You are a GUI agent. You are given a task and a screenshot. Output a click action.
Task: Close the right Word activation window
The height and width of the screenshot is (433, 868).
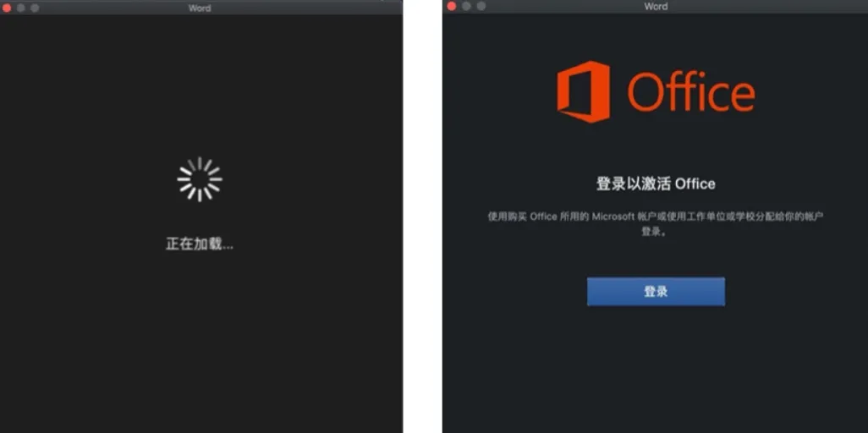(451, 6)
